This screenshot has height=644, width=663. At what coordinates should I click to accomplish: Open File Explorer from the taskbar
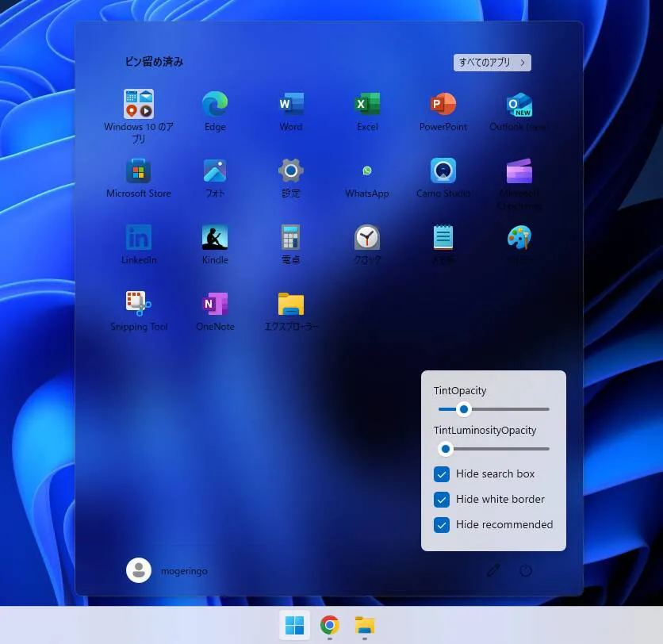(365, 625)
